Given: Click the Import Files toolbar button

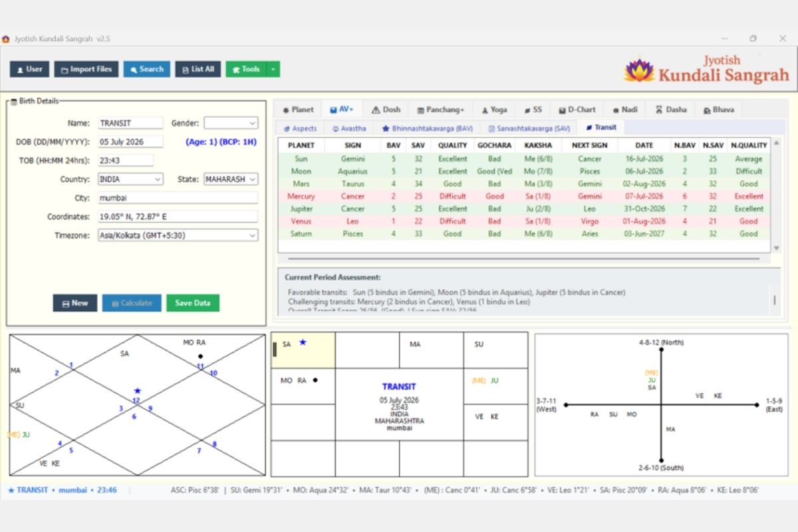Looking at the screenshot, I should (x=86, y=69).
